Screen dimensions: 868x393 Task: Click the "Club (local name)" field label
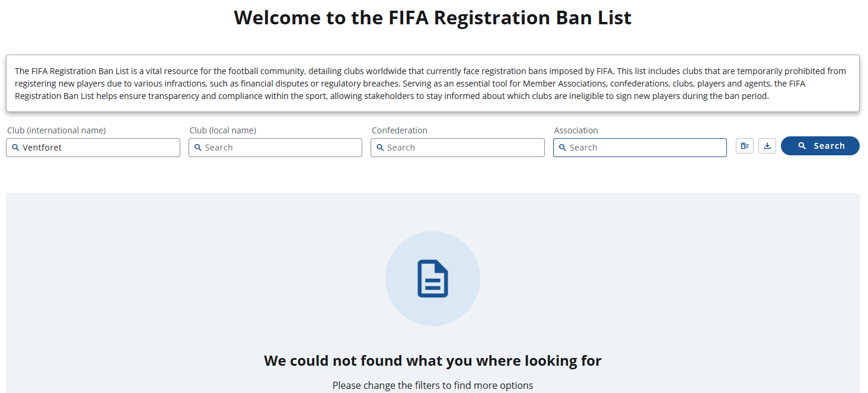point(223,130)
